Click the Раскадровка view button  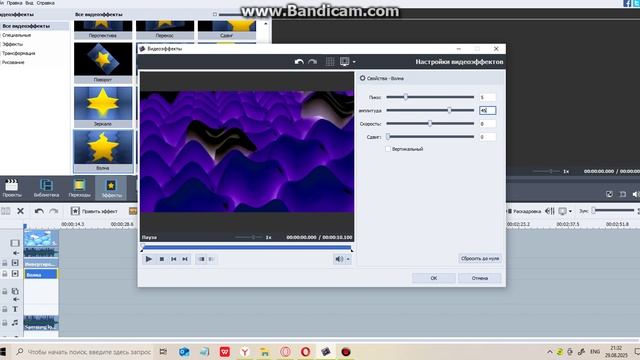click(524, 211)
